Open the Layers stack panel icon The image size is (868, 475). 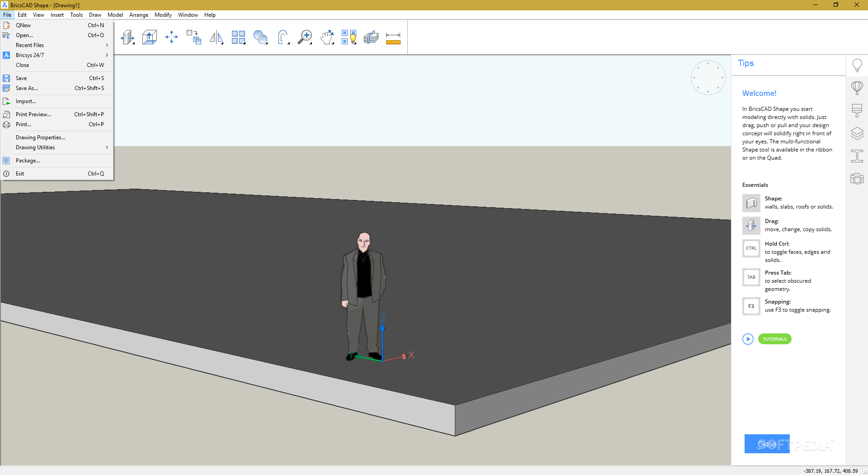point(857,133)
